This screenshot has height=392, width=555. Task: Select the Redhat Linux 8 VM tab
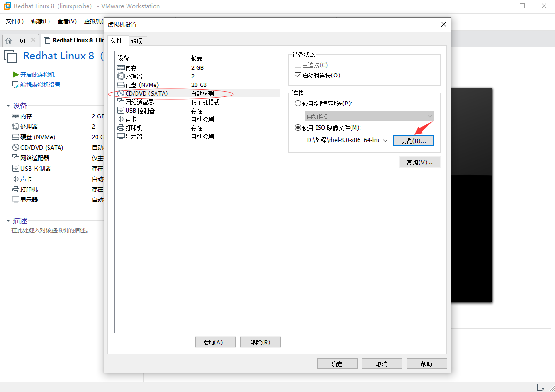(73, 40)
